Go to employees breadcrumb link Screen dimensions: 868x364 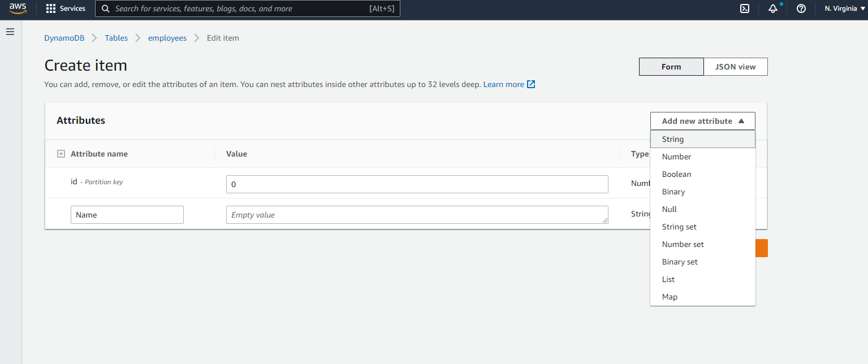[167, 38]
